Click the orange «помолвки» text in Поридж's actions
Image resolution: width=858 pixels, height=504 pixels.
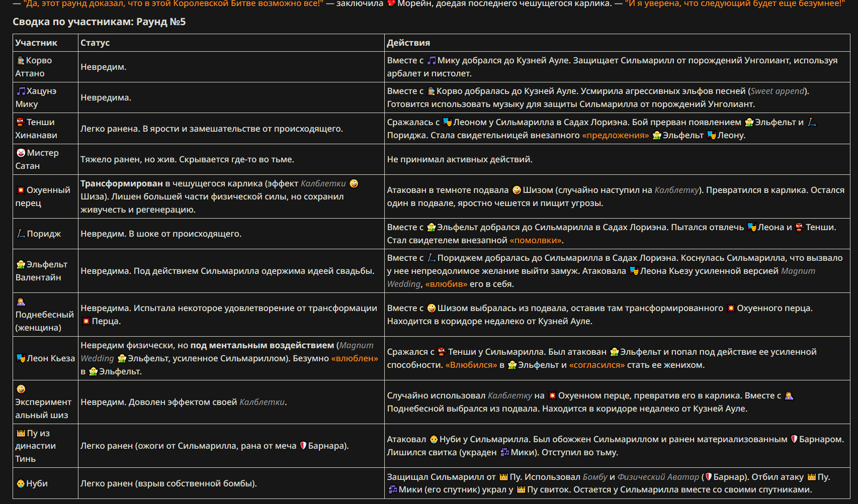click(536, 240)
